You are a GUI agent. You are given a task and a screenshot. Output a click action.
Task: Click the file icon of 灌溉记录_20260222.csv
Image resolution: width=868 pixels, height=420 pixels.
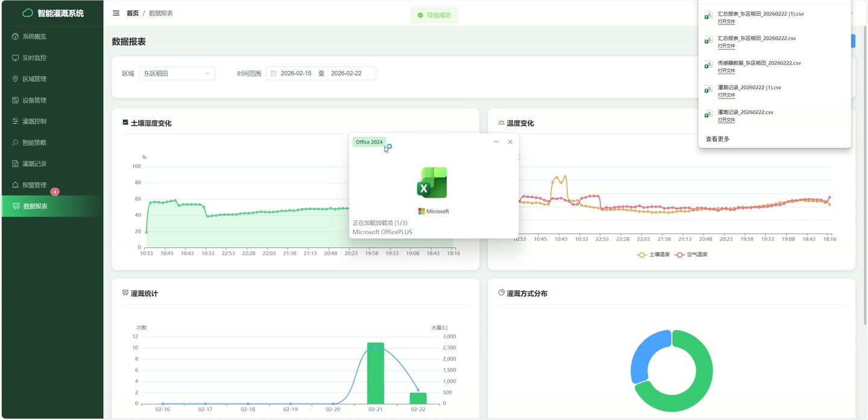(x=709, y=114)
